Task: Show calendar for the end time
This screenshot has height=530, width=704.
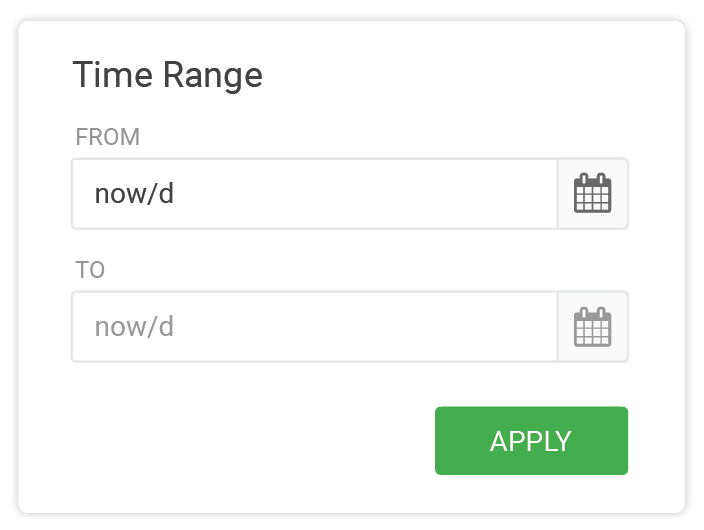Action: point(593,327)
